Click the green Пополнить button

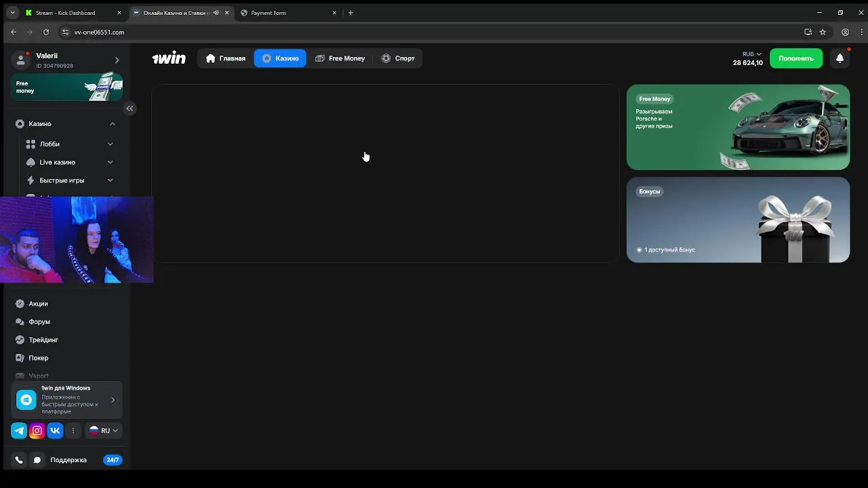(x=796, y=58)
